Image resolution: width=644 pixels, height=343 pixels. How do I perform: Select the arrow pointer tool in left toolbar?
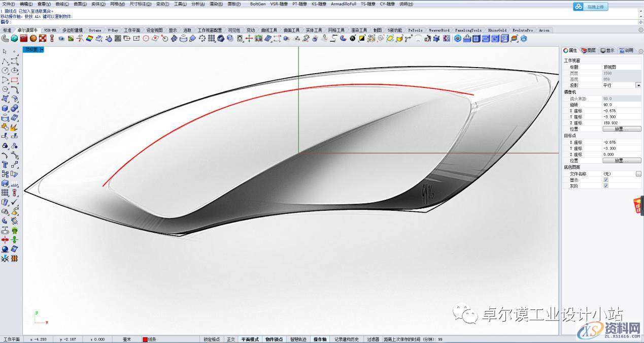5,51
